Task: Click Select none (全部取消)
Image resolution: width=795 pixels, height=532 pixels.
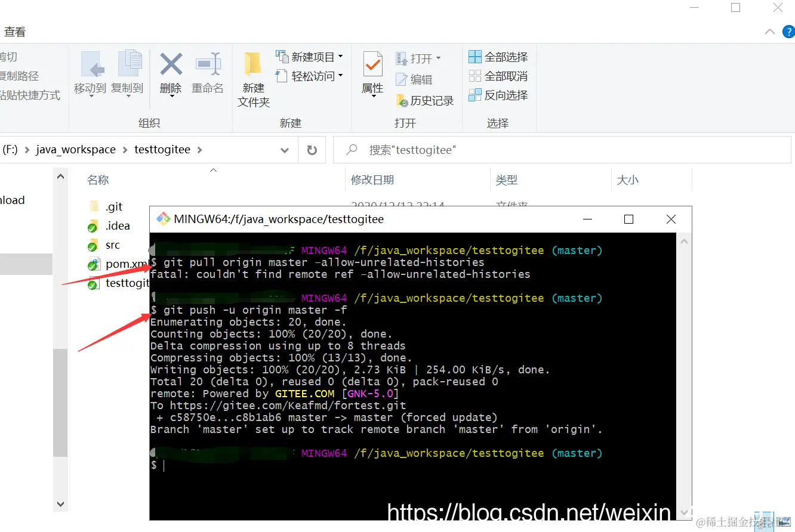Action: 498,76
